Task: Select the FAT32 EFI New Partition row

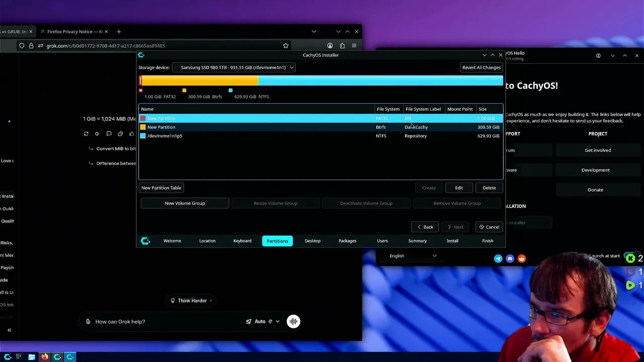Action: pos(320,118)
